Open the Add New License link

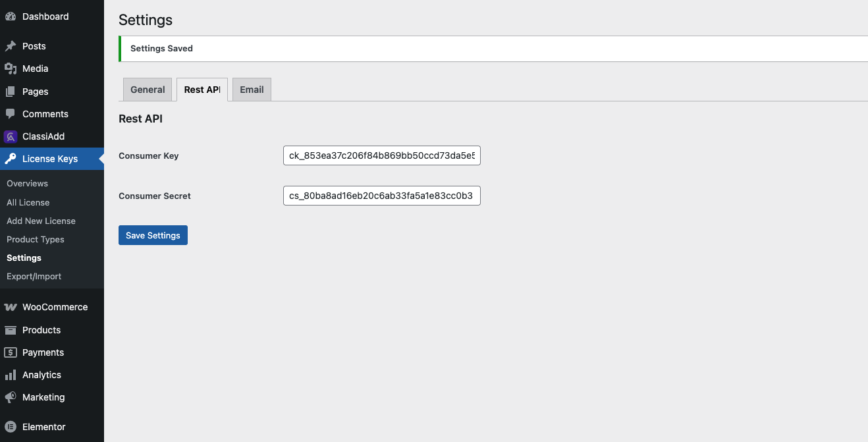coord(41,221)
